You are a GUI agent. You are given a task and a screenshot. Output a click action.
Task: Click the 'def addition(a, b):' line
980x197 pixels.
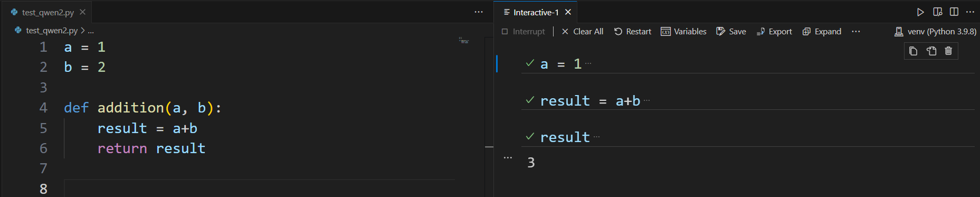[x=143, y=108]
